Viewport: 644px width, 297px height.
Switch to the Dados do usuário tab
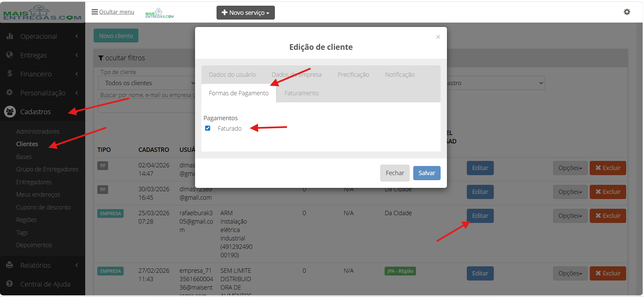(232, 75)
